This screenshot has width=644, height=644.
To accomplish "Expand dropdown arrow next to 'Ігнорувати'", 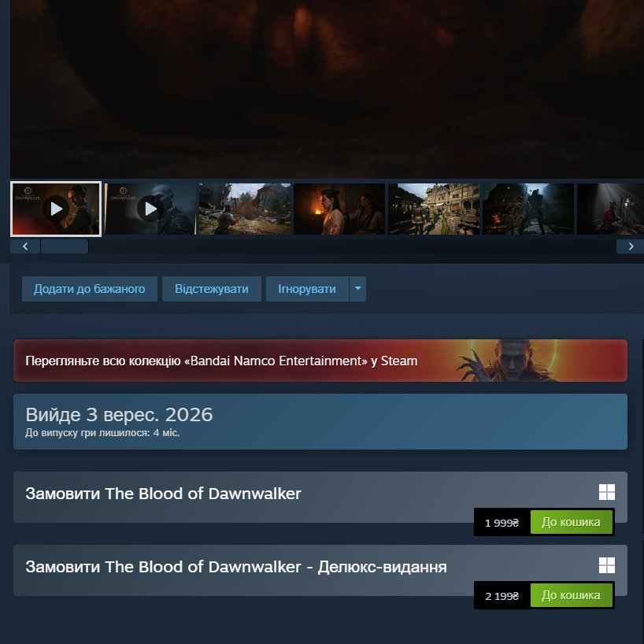I will pos(357,289).
